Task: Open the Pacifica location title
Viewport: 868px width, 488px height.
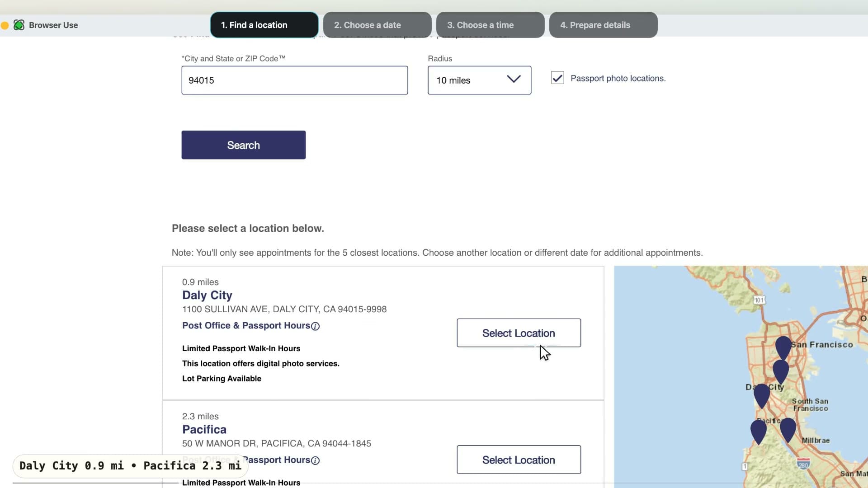Action: coord(204,429)
